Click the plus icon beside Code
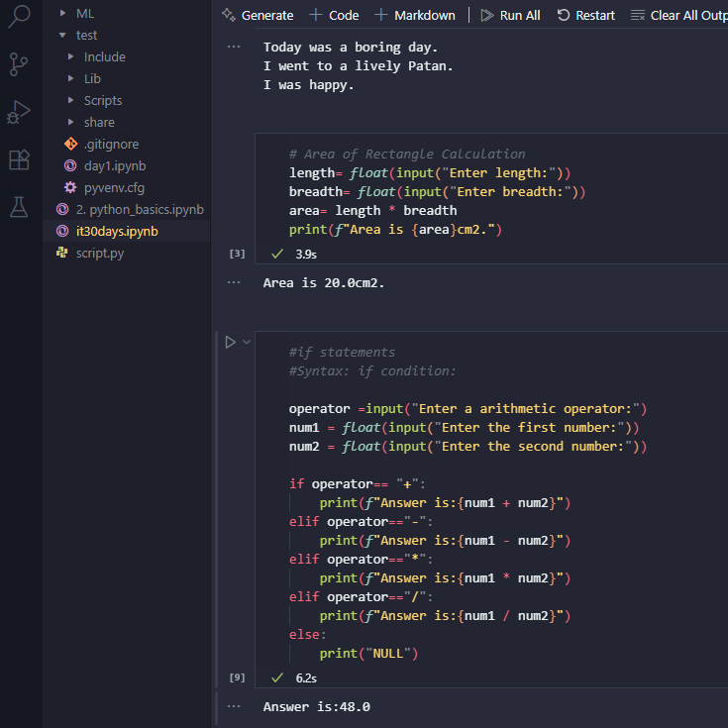 pos(316,15)
